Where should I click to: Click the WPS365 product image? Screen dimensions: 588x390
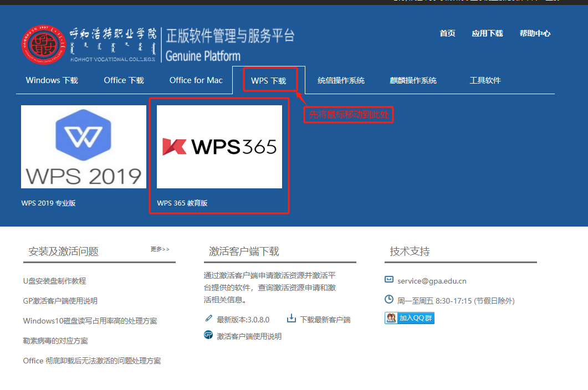tap(219, 147)
